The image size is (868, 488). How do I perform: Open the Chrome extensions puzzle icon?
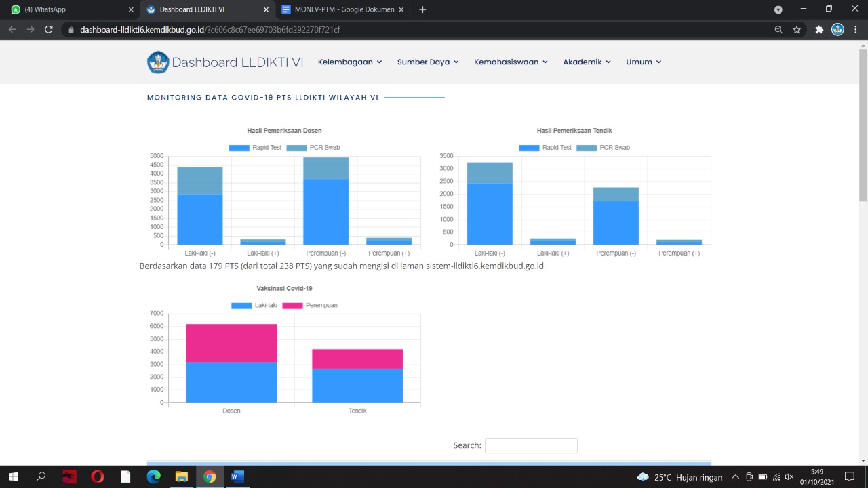tap(819, 30)
